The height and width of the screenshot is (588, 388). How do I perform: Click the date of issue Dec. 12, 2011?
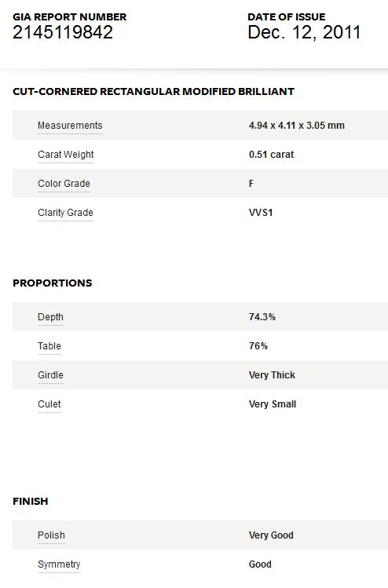click(304, 32)
